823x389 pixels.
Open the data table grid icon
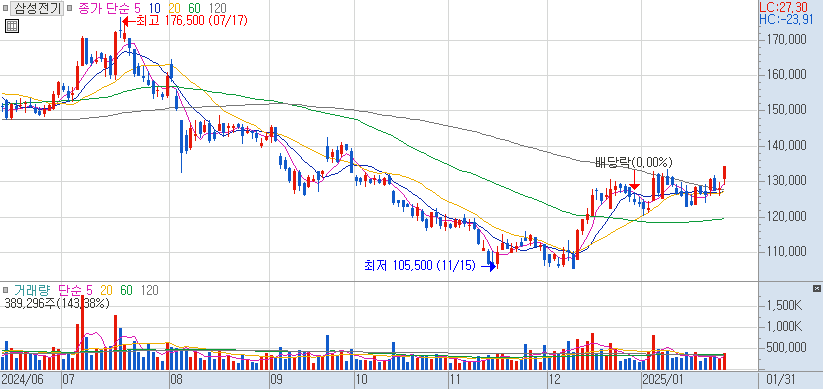(x=12, y=26)
